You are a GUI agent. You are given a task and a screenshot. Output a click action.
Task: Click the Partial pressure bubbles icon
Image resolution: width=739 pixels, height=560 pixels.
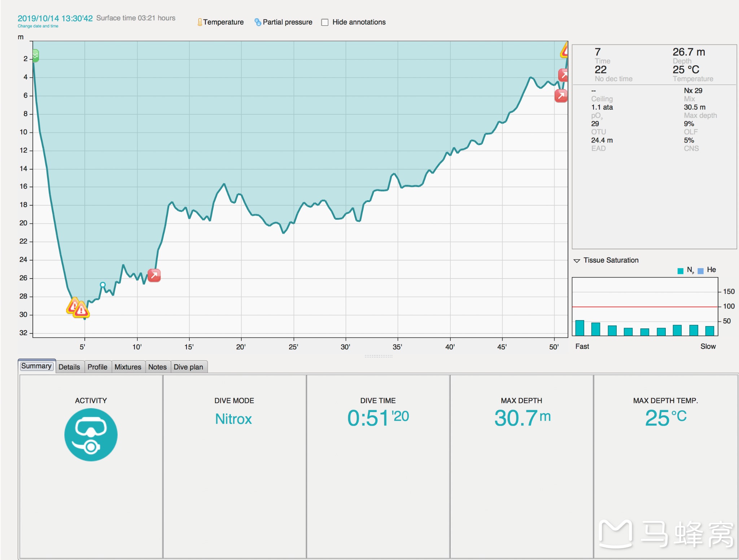click(258, 22)
